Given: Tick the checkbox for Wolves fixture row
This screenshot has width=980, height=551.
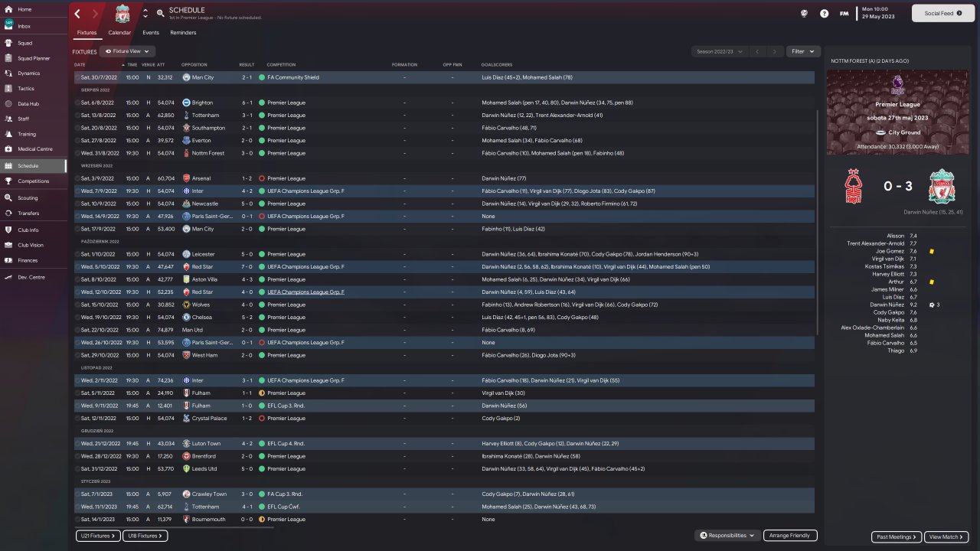Looking at the screenshot, I should [x=77, y=305].
